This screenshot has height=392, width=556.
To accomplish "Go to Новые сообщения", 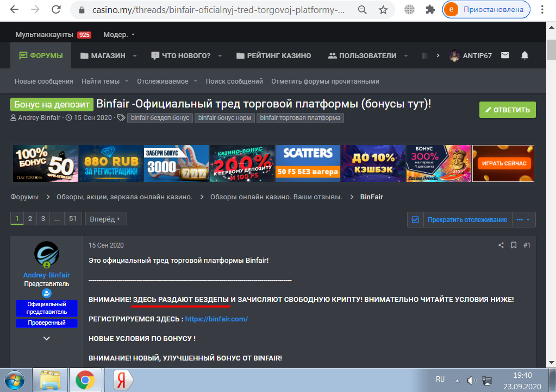I will [x=43, y=81].
